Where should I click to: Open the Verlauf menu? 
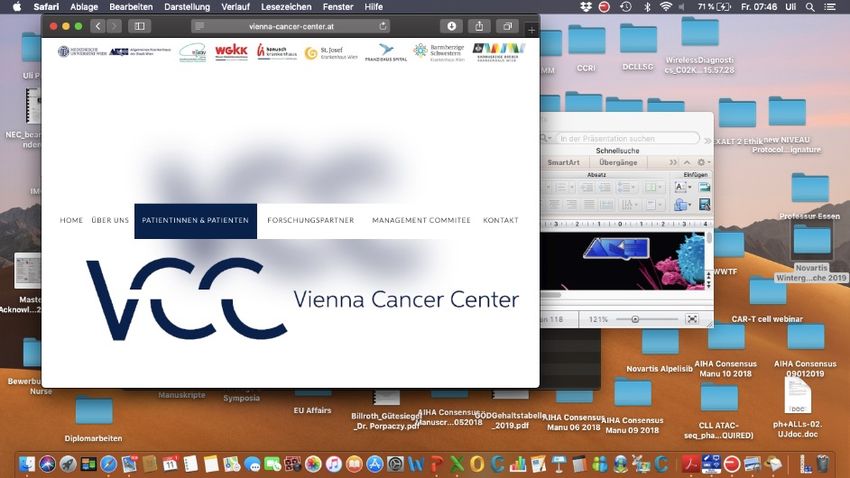click(235, 7)
